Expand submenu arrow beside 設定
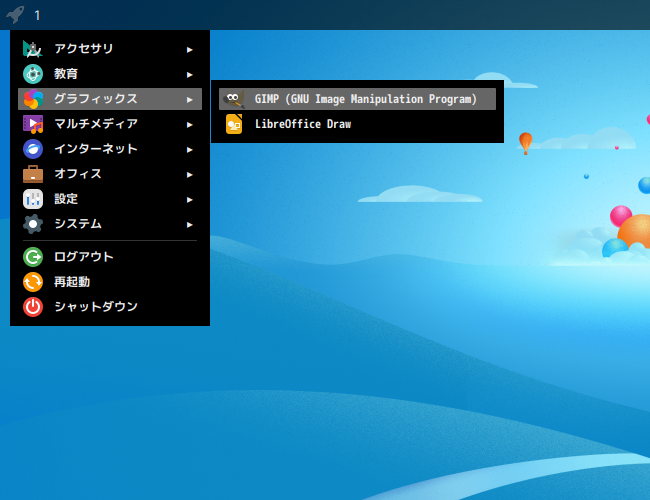 pos(189,200)
